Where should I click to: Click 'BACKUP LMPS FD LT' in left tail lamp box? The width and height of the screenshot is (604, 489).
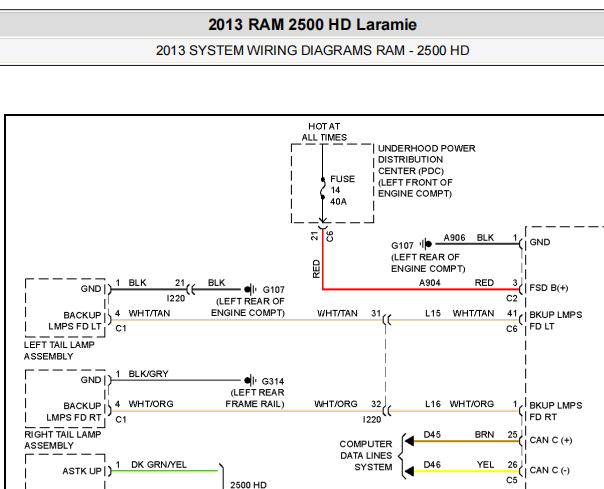pyautogui.click(x=75, y=321)
